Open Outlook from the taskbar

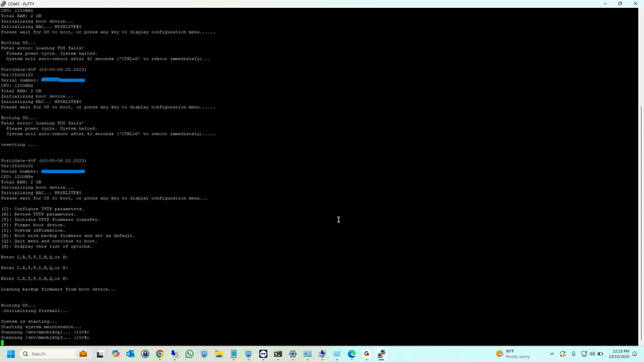130,354
